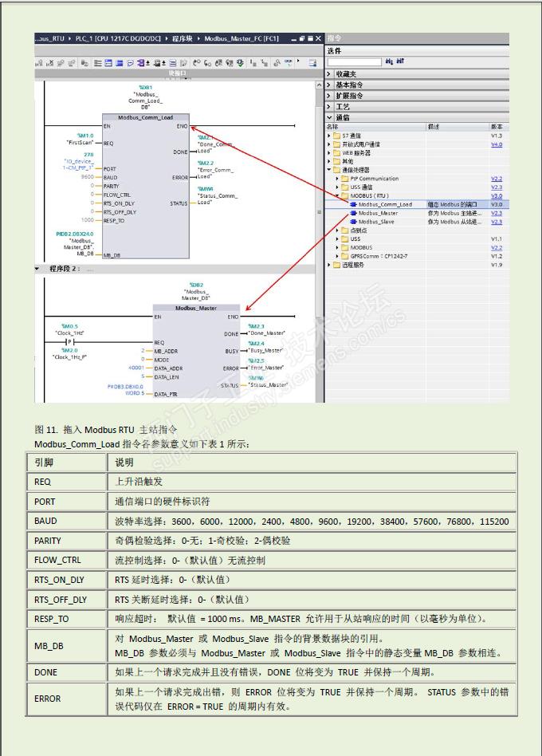
Task: Click the search upward icon in the instruction panel
Action: (400, 61)
